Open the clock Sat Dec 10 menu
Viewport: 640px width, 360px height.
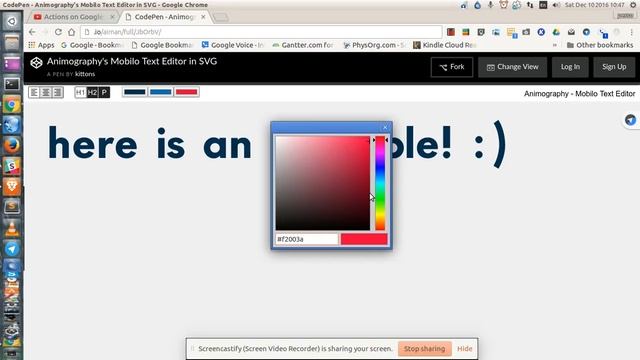[595, 5]
